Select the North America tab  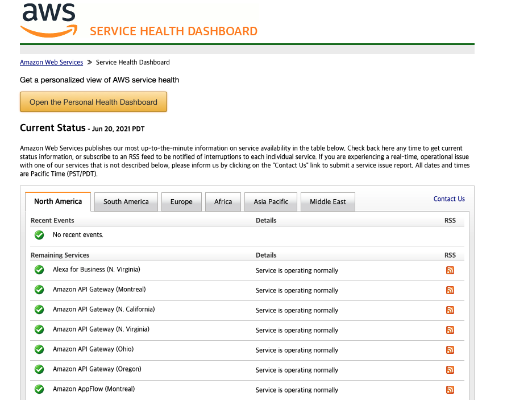58,201
